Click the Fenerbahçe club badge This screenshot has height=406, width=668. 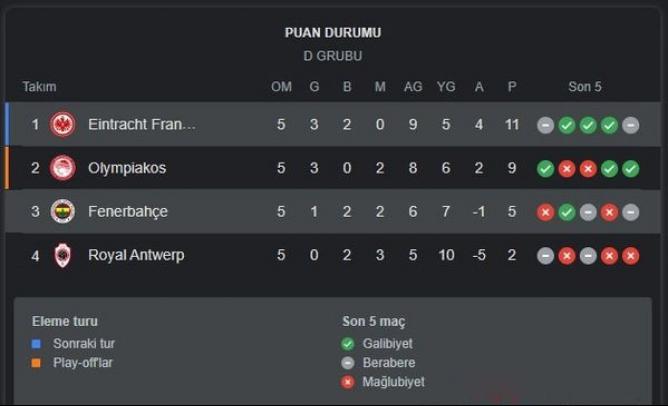pos(63,212)
